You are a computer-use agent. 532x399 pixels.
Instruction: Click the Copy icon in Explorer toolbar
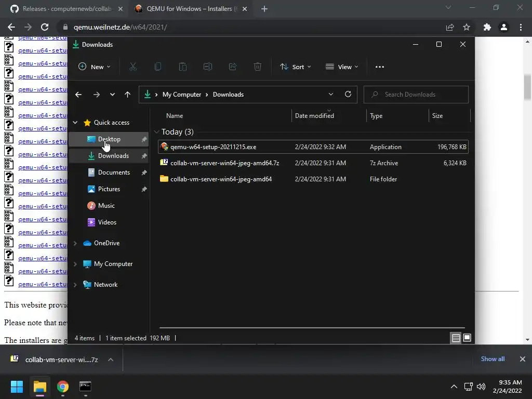click(x=158, y=67)
